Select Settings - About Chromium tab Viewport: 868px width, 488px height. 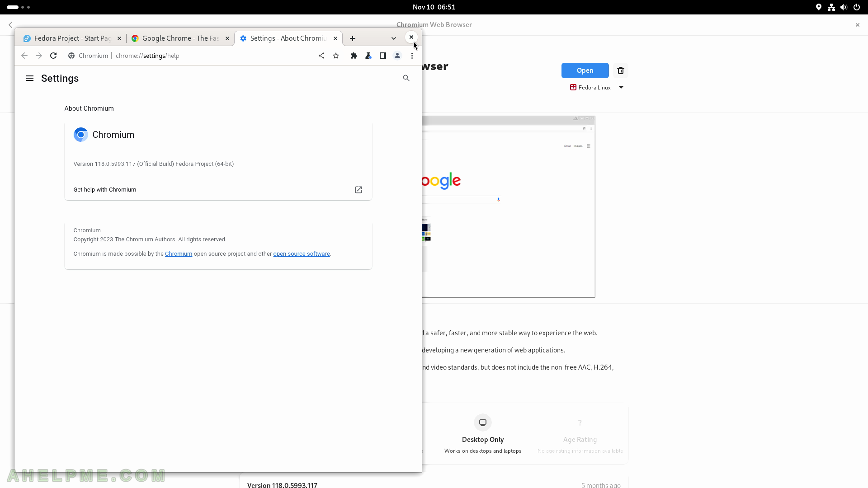tap(288, 38)
